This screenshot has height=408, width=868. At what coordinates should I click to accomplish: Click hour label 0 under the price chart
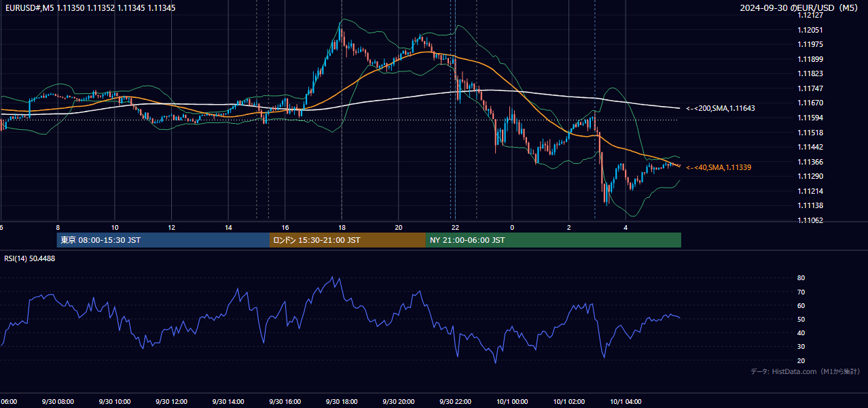[512, 228]
